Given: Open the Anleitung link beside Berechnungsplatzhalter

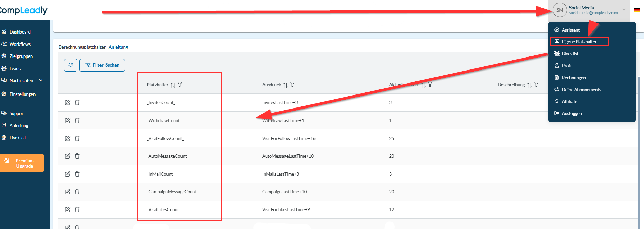Looking at the screenshot, I should coord(118,47).
